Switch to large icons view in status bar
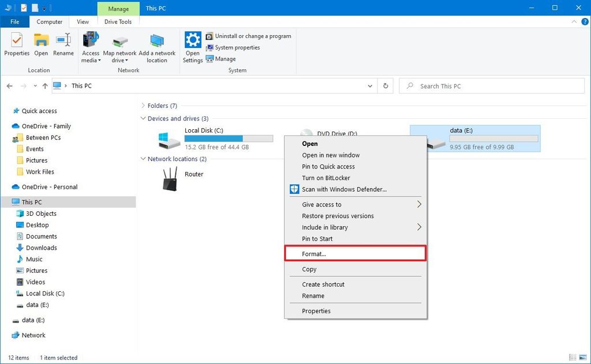 click(583, 358)
